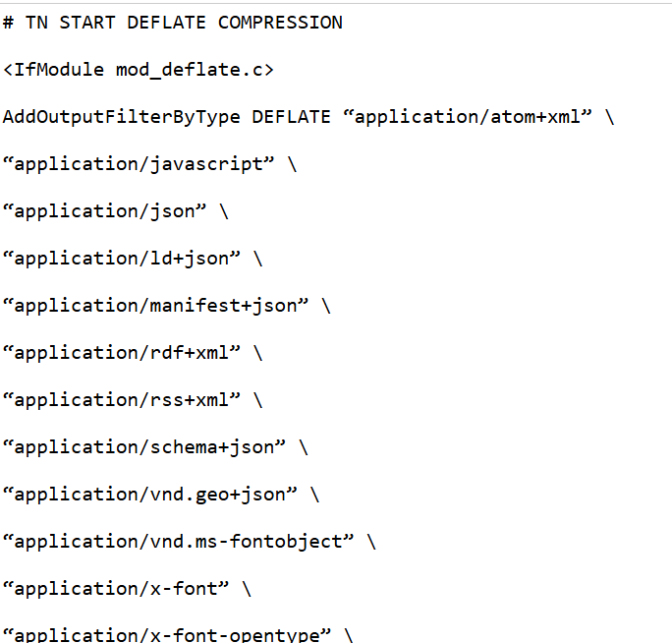Click the backslash after application/javascript

pyautogui.click(x=292, y=164)
